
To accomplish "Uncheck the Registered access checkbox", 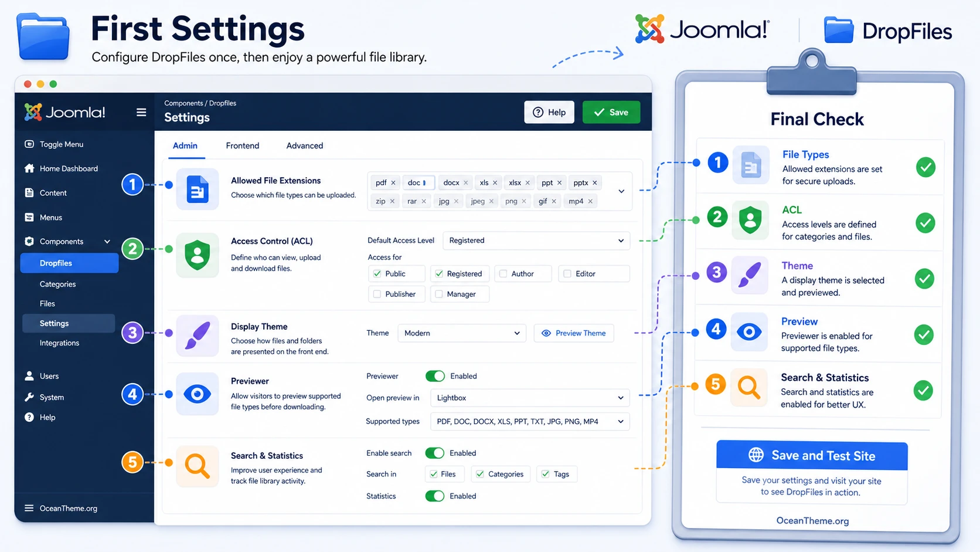I will pos(438,273).
